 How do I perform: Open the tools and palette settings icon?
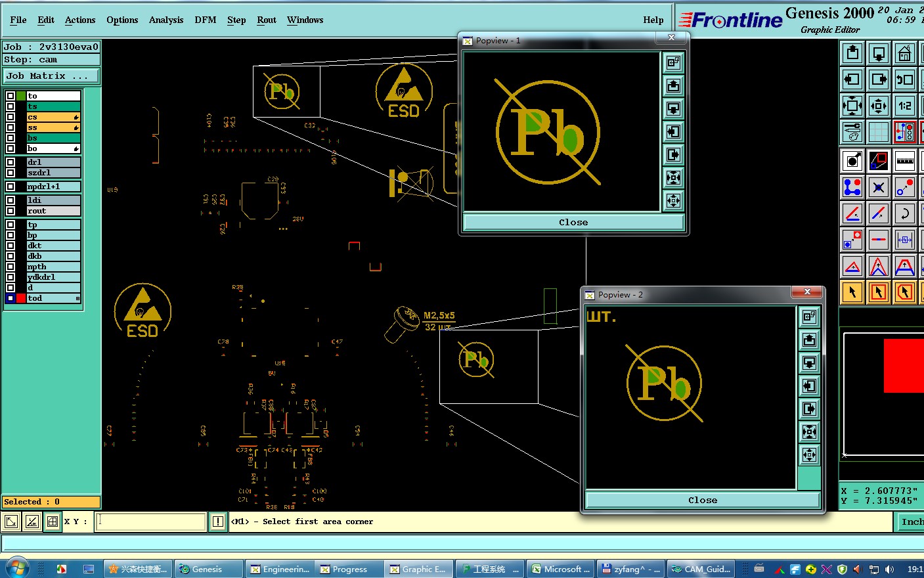pyautogui.click(x=852, y=132)
